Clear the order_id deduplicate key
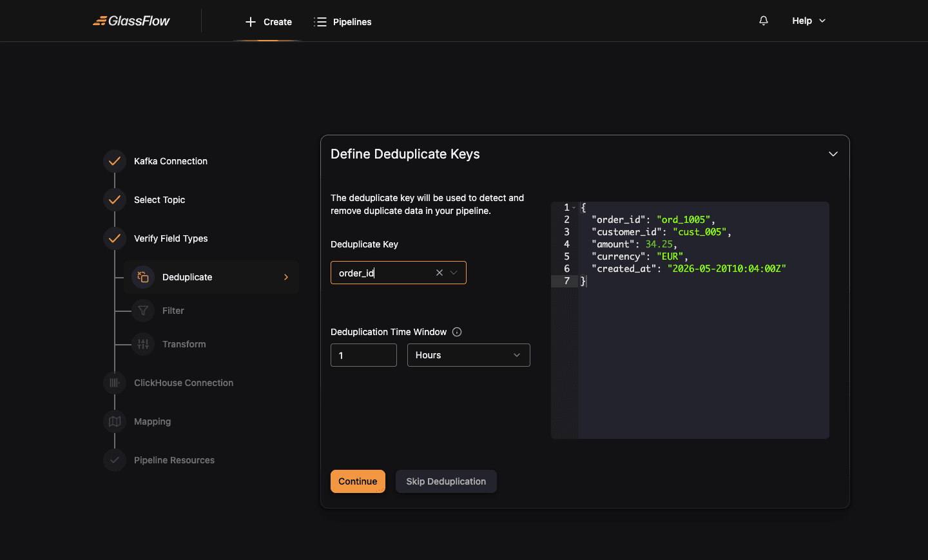 click(440, 273)
